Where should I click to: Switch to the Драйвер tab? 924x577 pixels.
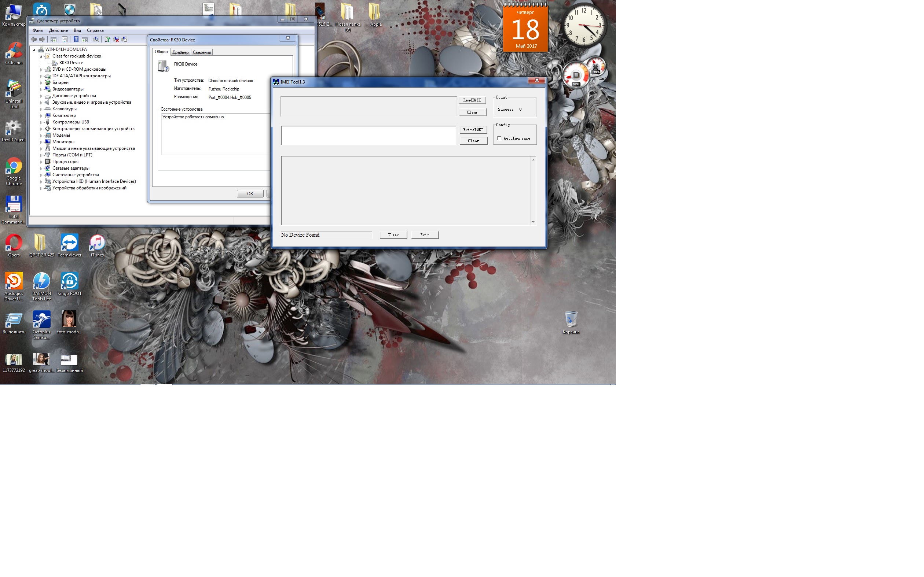pyautogui.click(x=180, y=52)
